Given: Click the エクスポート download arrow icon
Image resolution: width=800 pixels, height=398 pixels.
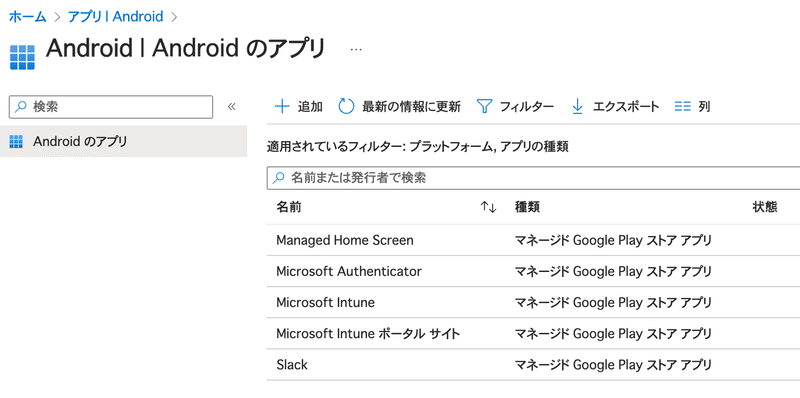Looking at the screenshot, I should (577, 107).
